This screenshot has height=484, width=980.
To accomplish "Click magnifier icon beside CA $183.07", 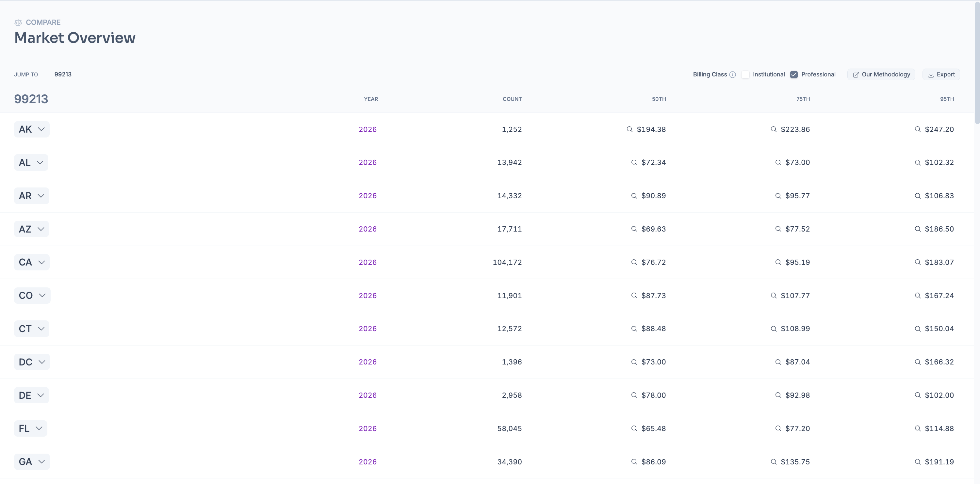I will point(918,262).
